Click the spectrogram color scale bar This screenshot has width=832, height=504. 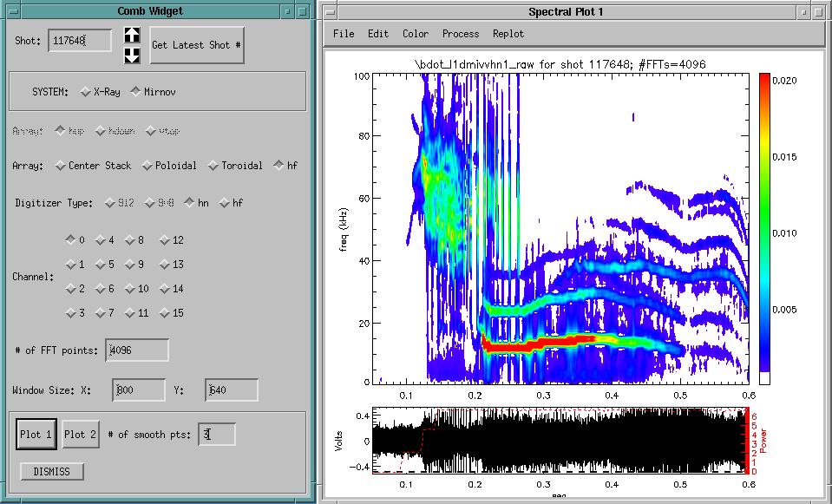[x=764, y=227]
